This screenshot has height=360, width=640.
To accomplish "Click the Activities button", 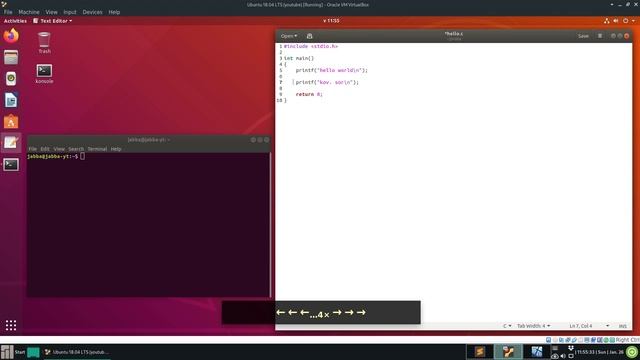I will tap(15, 21).
